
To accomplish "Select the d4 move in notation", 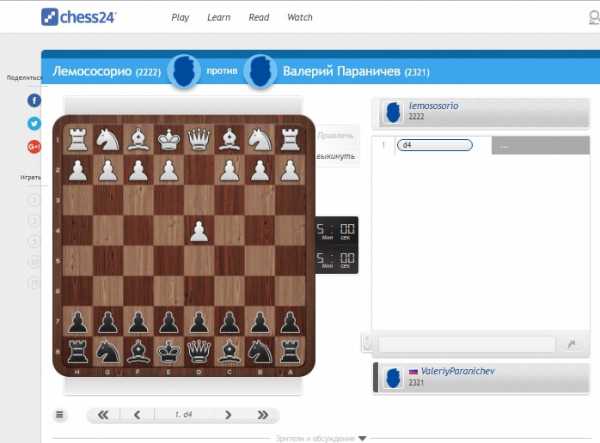I will (434, 145).
